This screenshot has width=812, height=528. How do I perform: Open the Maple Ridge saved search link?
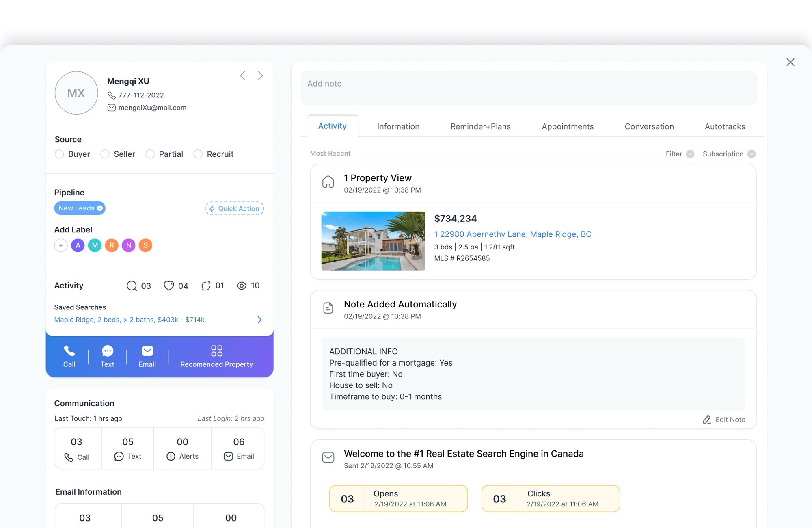click(130, 320)
